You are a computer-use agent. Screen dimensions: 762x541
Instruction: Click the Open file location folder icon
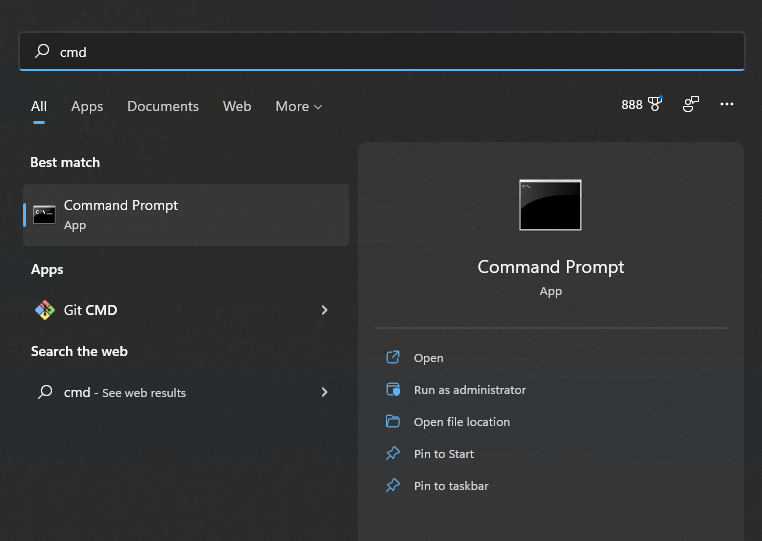[x=393, y=421]
